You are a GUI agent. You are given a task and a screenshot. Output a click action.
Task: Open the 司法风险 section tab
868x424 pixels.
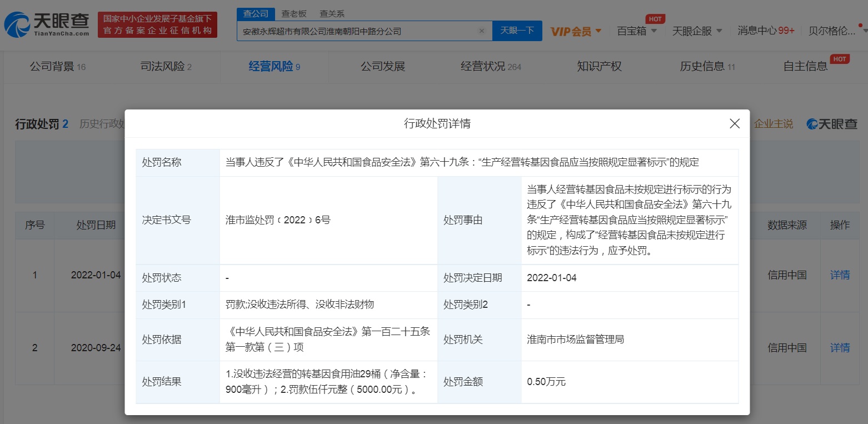[166, 67]
